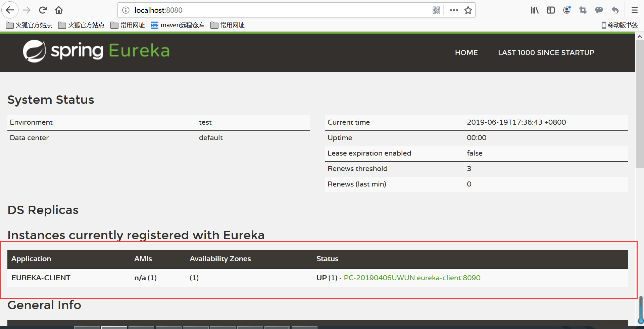Click the Renews (last min) label

(357, 184)
